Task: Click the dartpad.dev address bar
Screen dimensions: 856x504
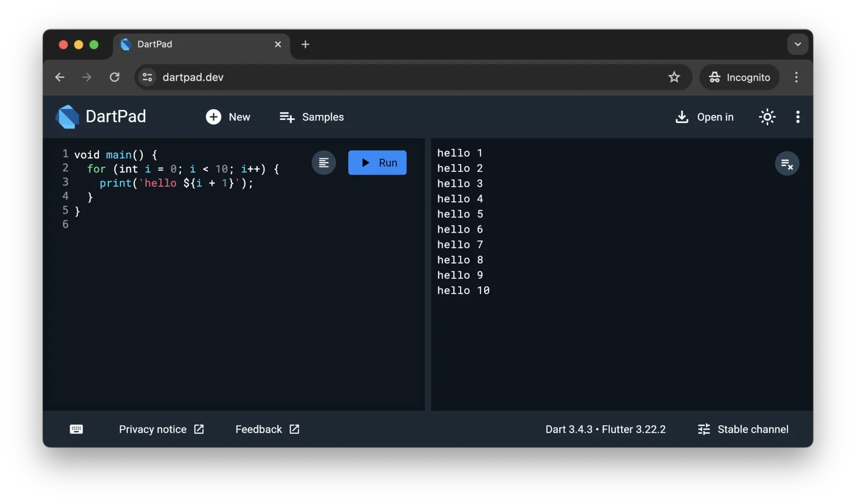Action: [412, 77]
